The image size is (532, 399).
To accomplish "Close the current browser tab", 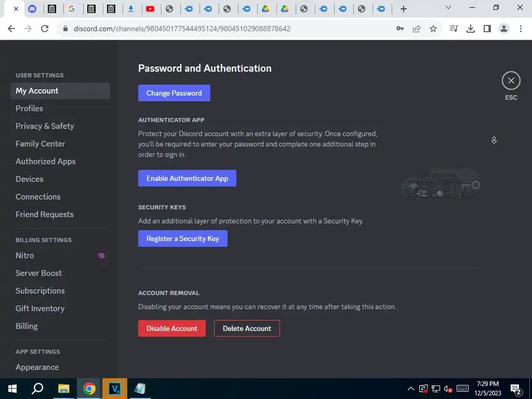I will 16,9.
